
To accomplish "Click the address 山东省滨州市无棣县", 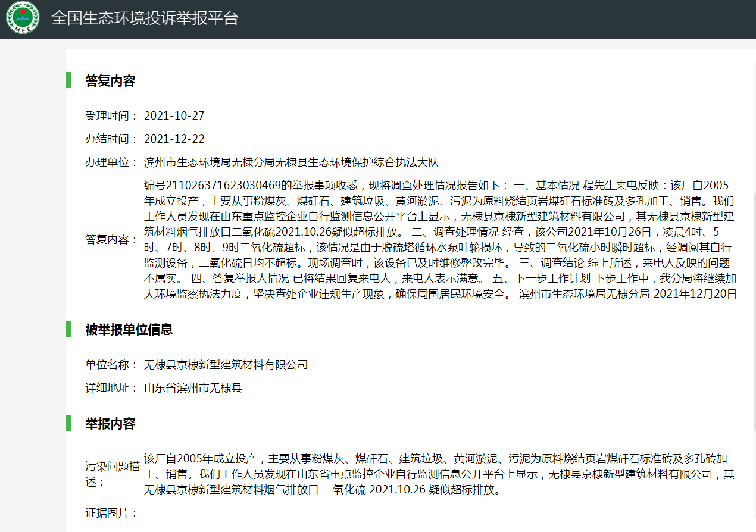I will [193, 388].
